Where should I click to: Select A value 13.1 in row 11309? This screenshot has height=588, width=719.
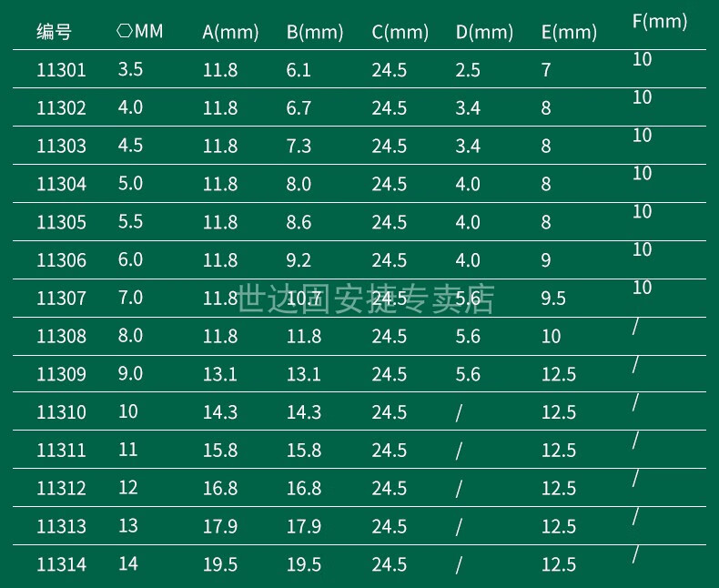(x=220, y=375)
